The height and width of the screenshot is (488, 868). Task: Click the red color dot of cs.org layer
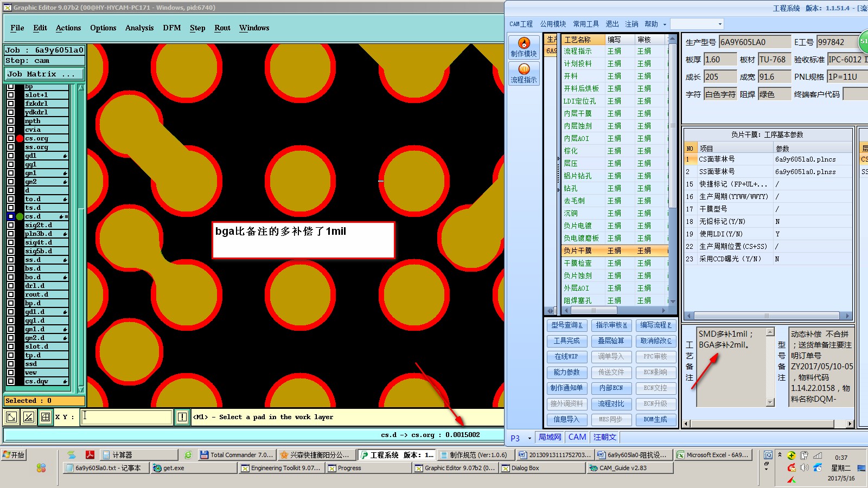click(20, 138)
